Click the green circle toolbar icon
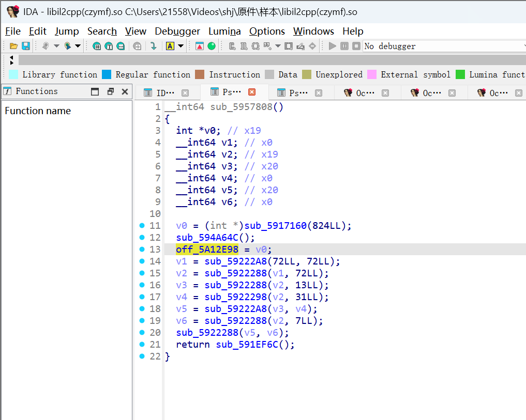 click(x=212, y=46)
